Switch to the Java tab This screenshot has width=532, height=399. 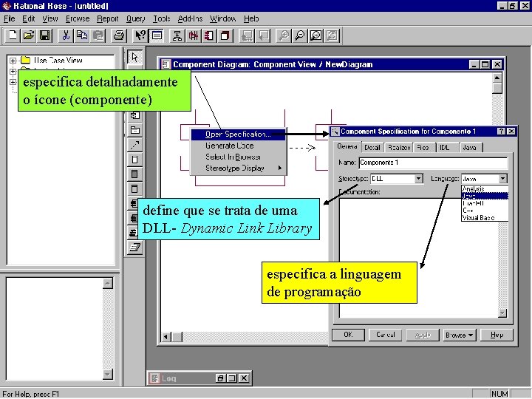(x=470, y=147)
